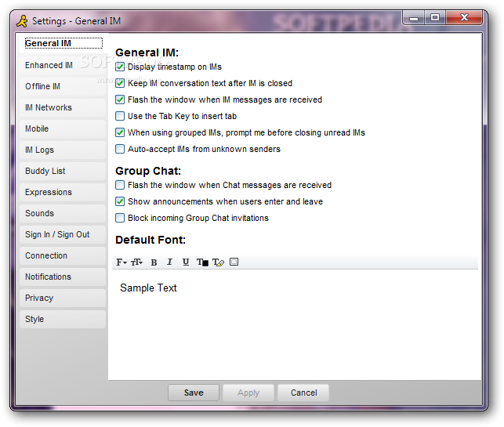Open the font size dropdown
The image size is (504, 427).
[136, 262]
